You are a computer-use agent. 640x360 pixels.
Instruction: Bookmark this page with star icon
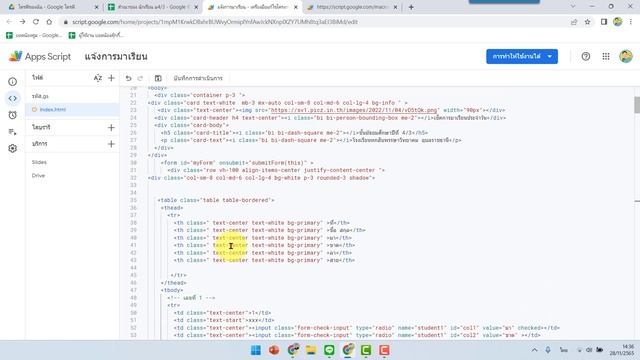click(587, 22)
